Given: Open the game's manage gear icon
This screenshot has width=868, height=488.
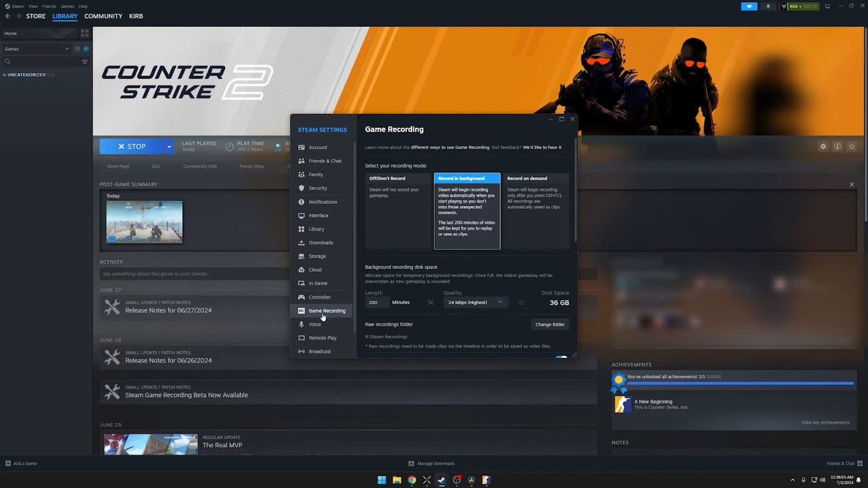Looking at the screenshot, I should (823, 146).
